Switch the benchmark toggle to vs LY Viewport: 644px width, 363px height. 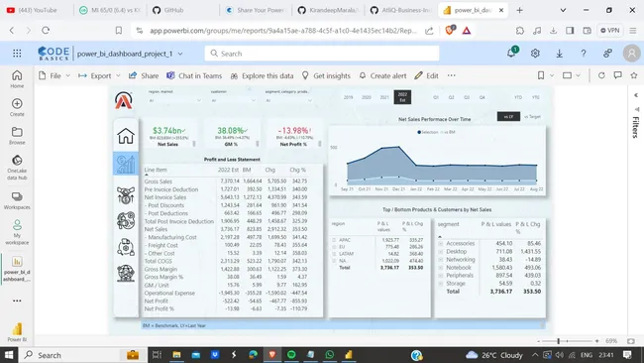[508, 117]
